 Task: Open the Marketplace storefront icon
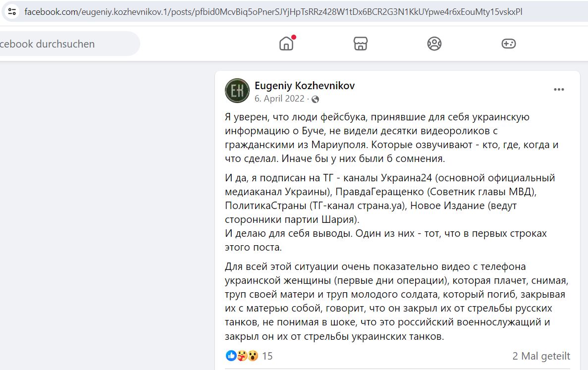[360, 44]
